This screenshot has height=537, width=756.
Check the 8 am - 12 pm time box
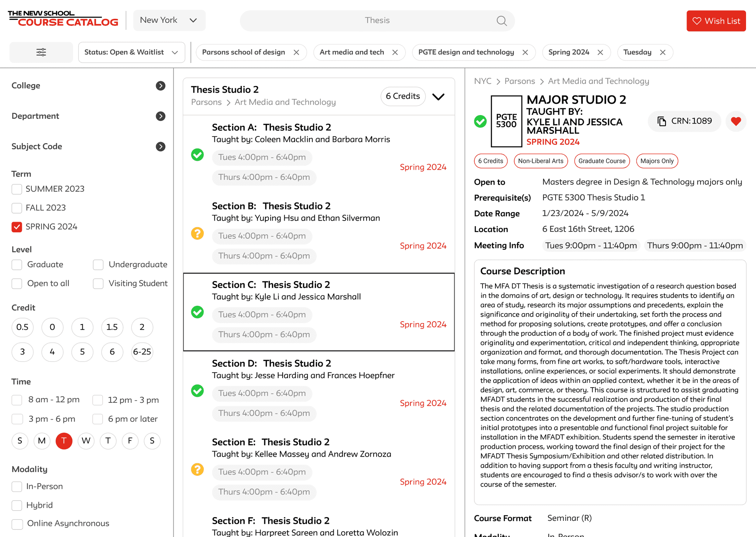click(17, 400)
